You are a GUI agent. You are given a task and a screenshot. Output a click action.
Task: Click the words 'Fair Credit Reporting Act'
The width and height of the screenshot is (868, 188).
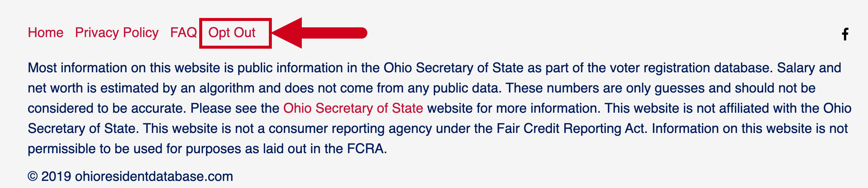(x=572, y=128)
